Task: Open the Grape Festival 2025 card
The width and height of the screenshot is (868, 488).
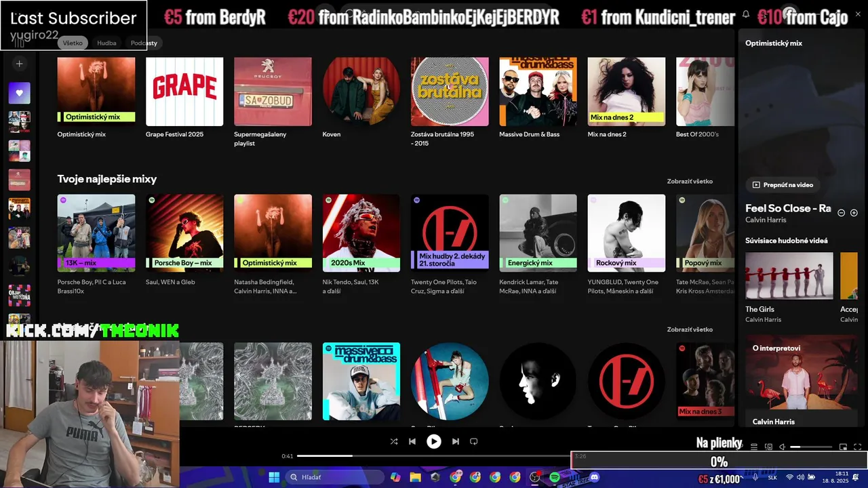Action: pyautogui.click(x=184, y=98)
